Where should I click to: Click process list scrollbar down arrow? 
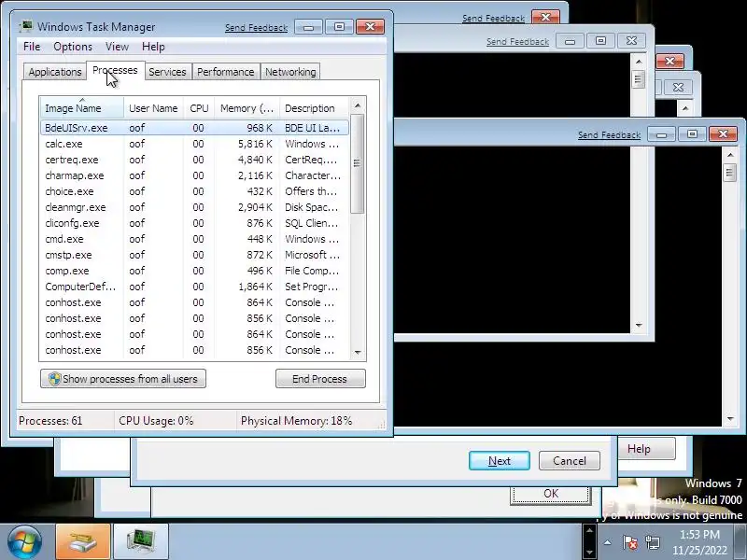click(x=358, y=353)
